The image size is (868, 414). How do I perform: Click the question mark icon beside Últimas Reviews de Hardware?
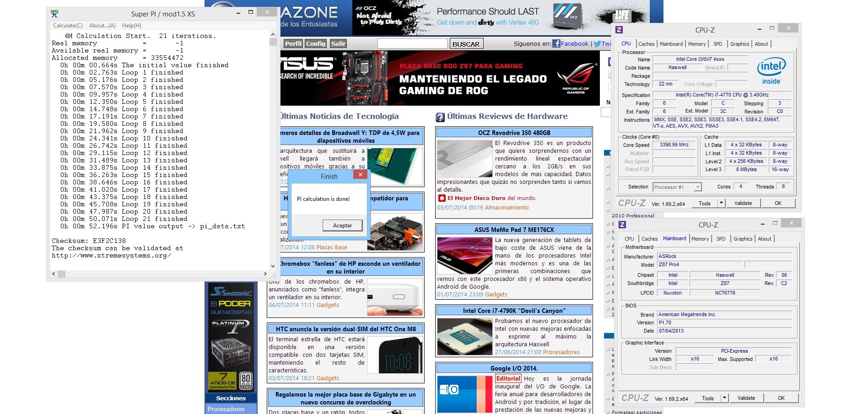pyautogui.click(x=440, y=117)
